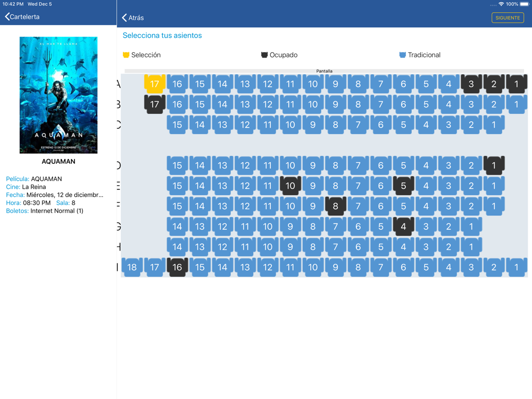The height and width of the screenshot is (399, 532).
Task: Choose seat 12 in row D
Action: tap(245, 165)
